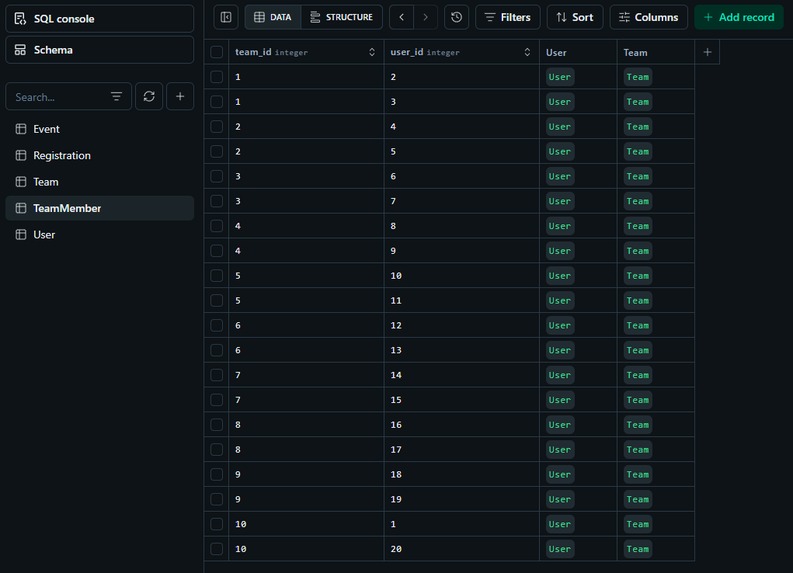793x573 pixels.
Task: Check the row with user_id 17
Action: pos(216,450)
